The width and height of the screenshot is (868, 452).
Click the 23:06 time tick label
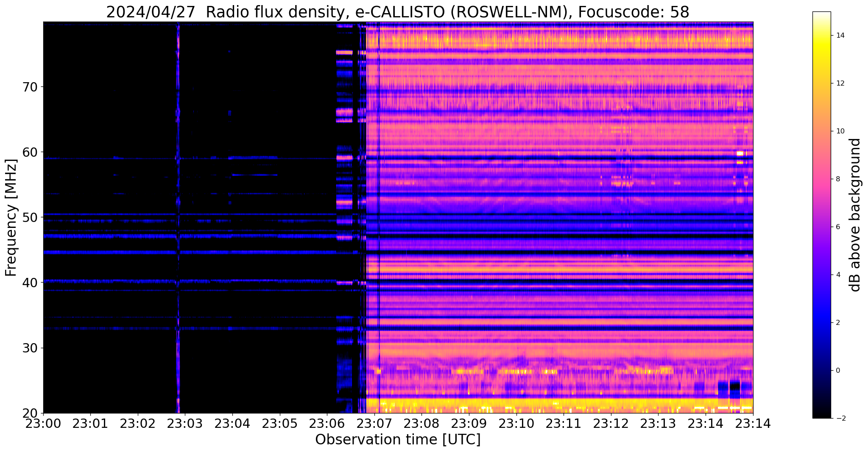pos(327,423)
